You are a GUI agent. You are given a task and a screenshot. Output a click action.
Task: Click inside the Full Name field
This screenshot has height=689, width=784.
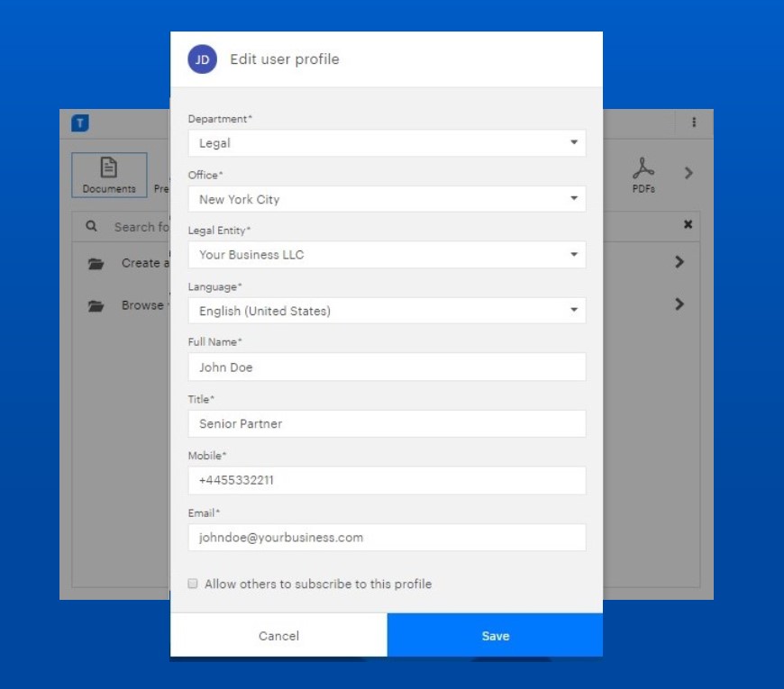[x=386, y=367]
